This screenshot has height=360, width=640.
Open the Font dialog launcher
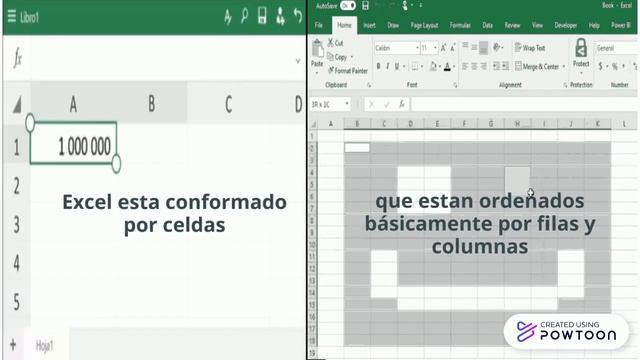(x=456, y=85)
